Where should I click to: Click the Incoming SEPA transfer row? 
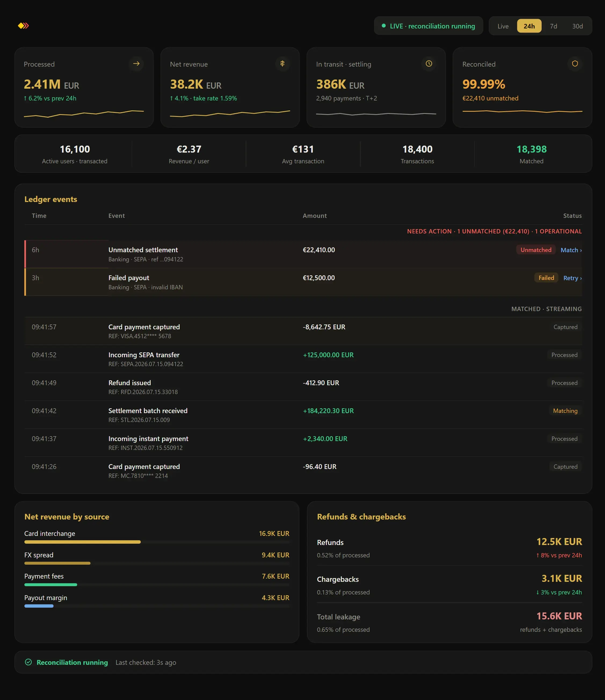coord(303,359)
